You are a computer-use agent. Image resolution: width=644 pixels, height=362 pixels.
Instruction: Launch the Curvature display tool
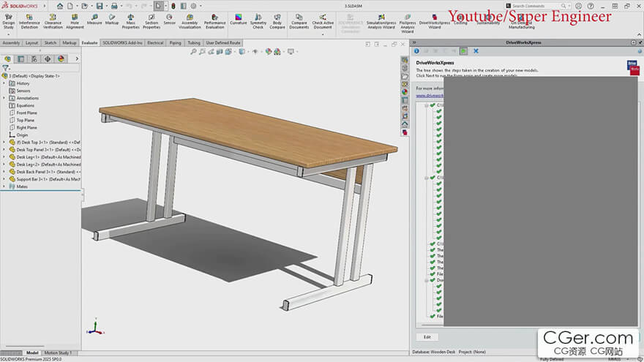[238, 17]
